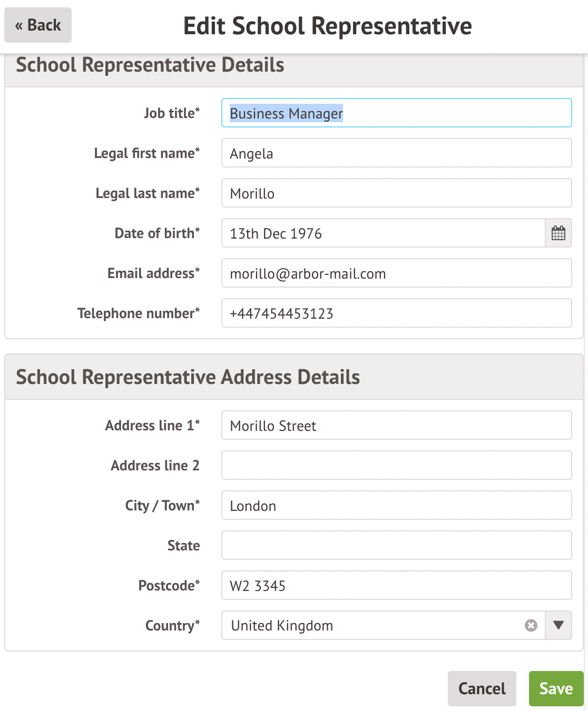
Task: Click into the Telephone number field
Action: point(396,313)
